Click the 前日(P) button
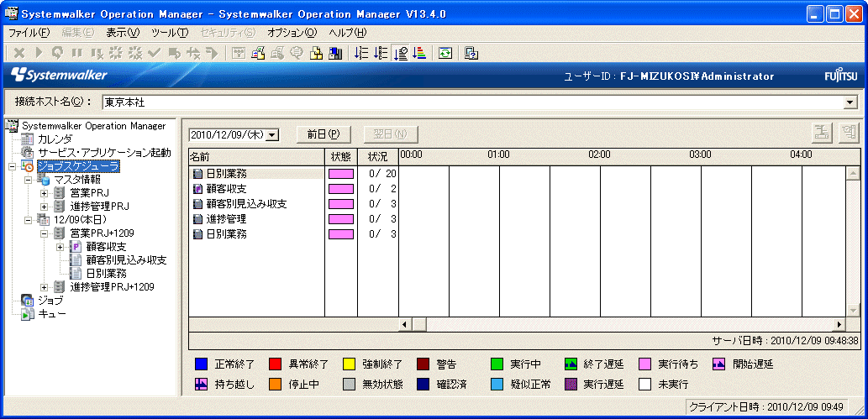Image resolution: width=868 pixels, height=419 pixels. [323, 134]
